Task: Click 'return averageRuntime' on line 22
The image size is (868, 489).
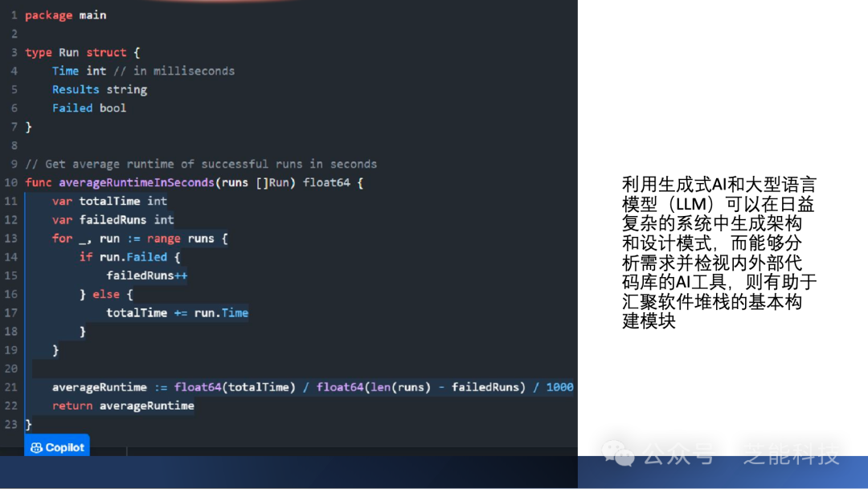Action: 123,405
